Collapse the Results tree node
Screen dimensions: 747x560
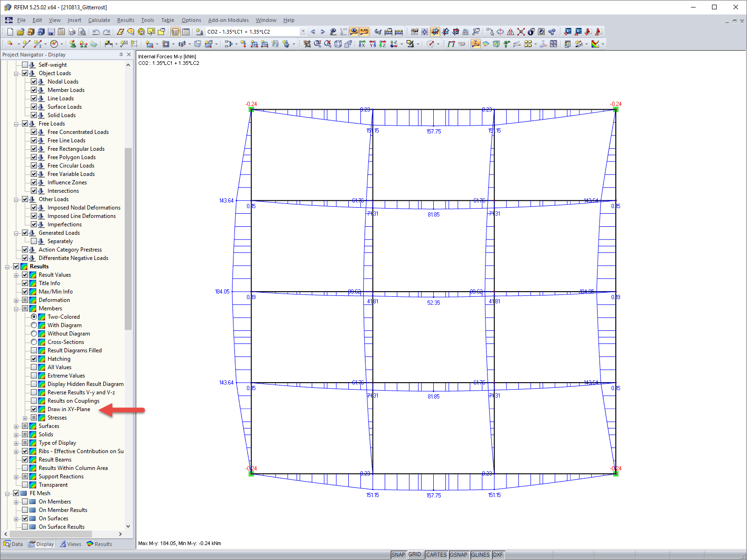pos(7,266)
